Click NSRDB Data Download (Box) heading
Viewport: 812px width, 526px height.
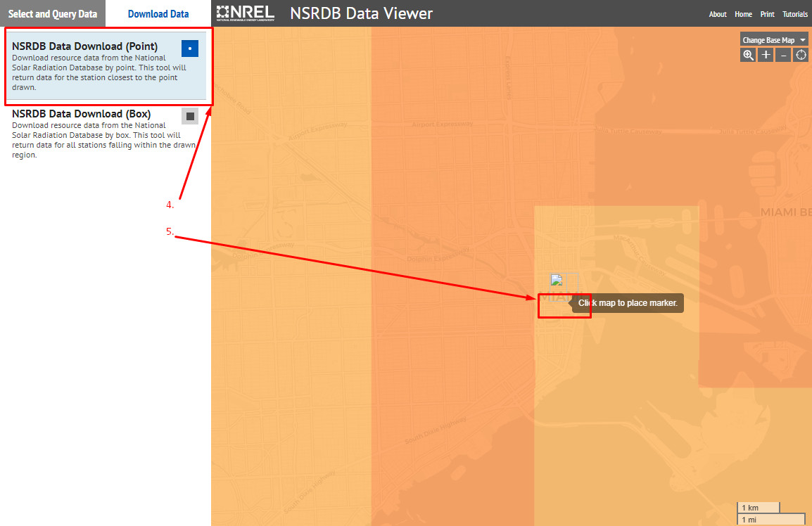[82, 113]
